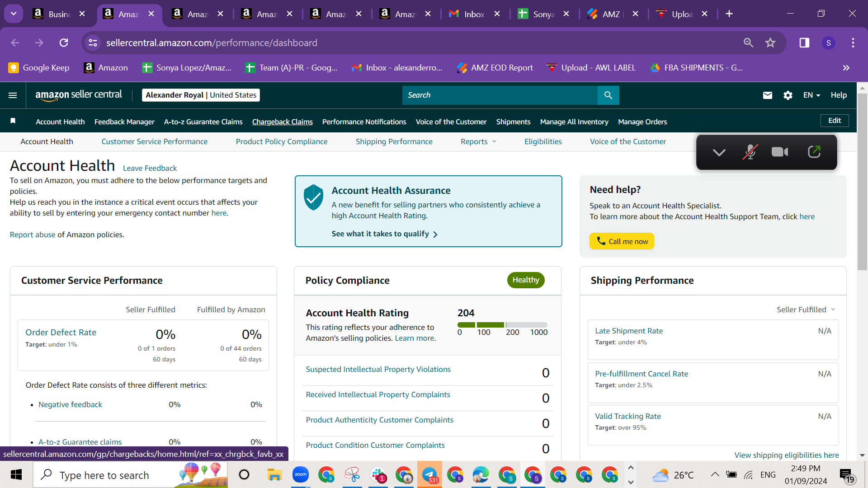Open the Help link in the header
The image size is (868, 488).
[x=839, y=95]
